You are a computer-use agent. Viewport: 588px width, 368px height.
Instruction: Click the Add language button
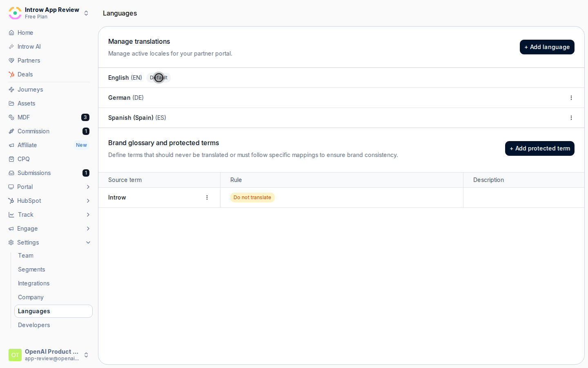pos(547,47)
